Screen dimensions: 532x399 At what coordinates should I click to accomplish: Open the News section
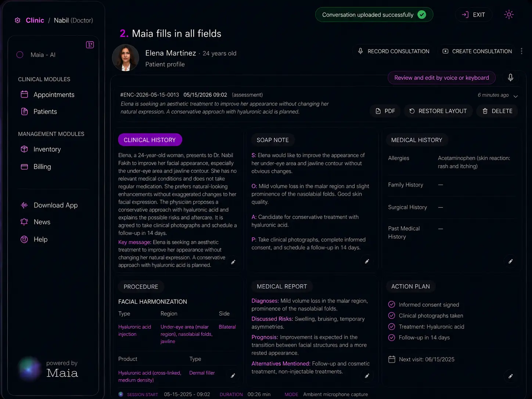pyautogui.click(x=42, y=222)
